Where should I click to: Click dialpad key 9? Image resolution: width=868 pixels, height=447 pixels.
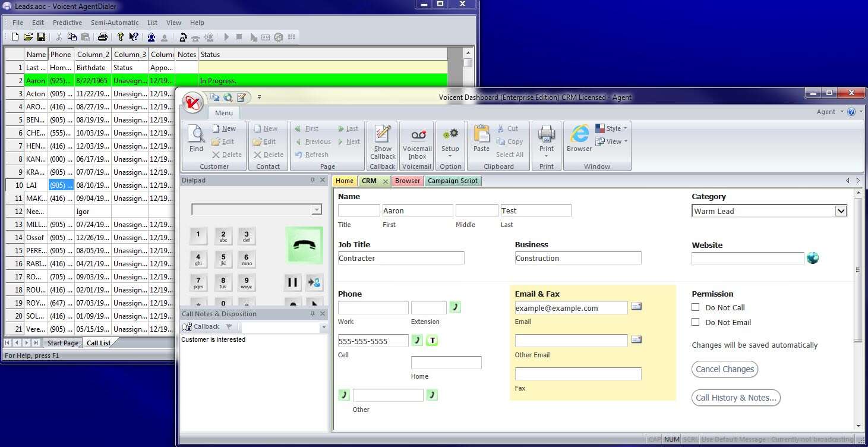pos(247,282)
